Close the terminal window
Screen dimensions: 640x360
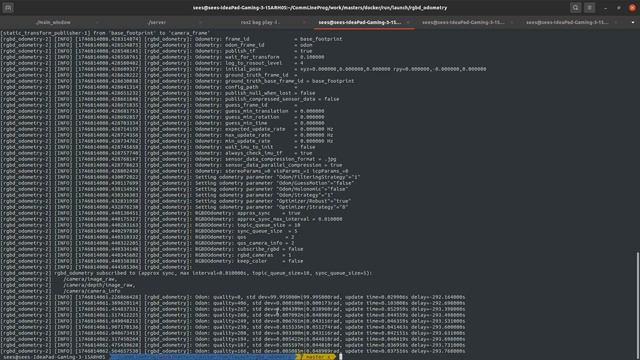[x=632, y=8]
